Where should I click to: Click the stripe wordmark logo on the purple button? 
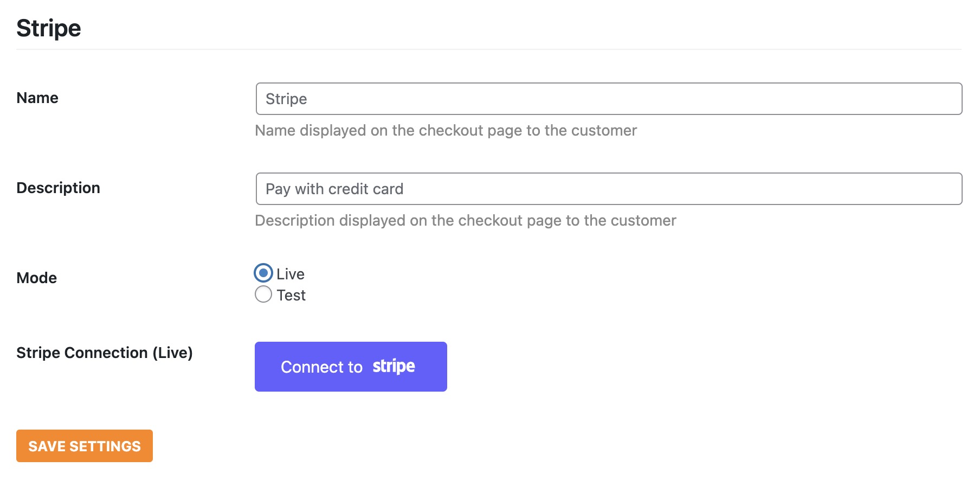[x=394, y=366]
